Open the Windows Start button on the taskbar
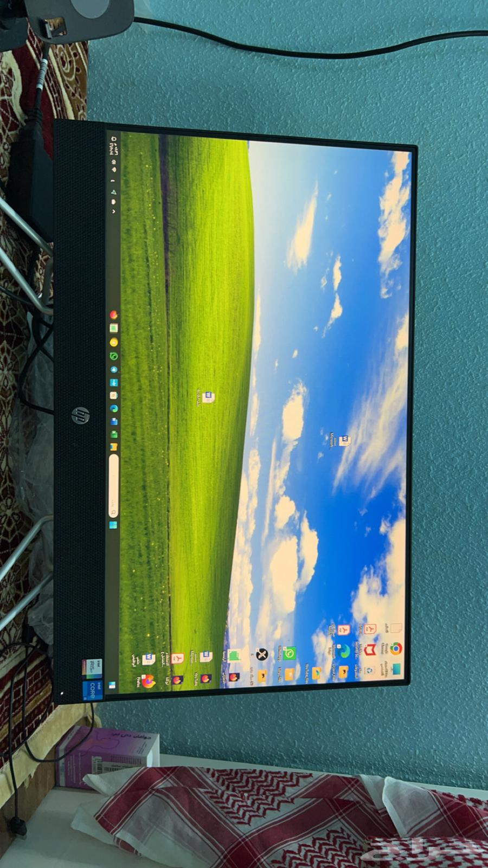This screenshot has height=868, width=488. pos(113,525)
